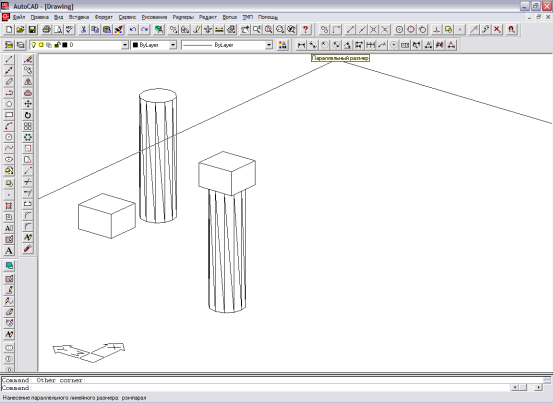Click in the Command line input
553x403 pixels.
pyautogui.click(x=255, y=388)
